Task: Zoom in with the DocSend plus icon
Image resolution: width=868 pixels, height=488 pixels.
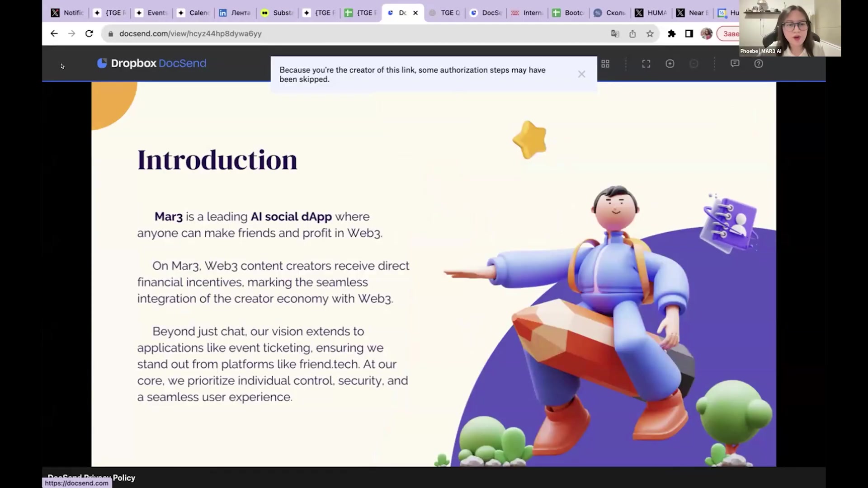Action: [670, 64]
